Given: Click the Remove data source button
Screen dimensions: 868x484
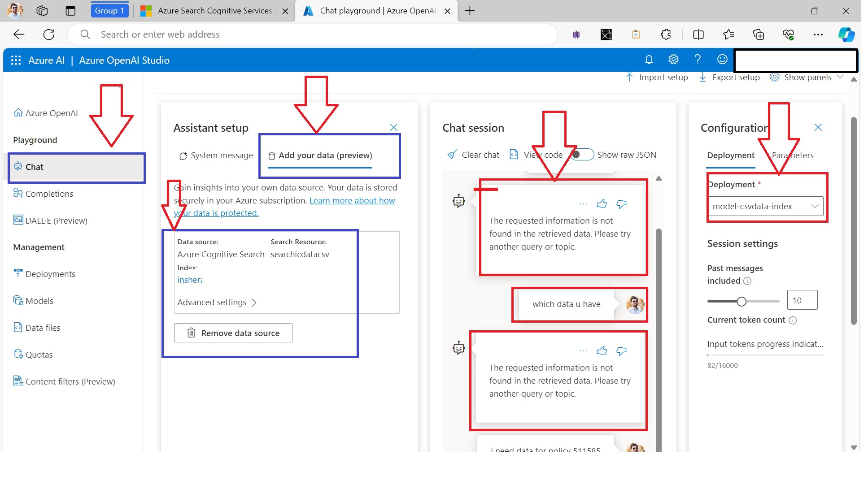Looking at the screenshot, I should coord(233,333).
